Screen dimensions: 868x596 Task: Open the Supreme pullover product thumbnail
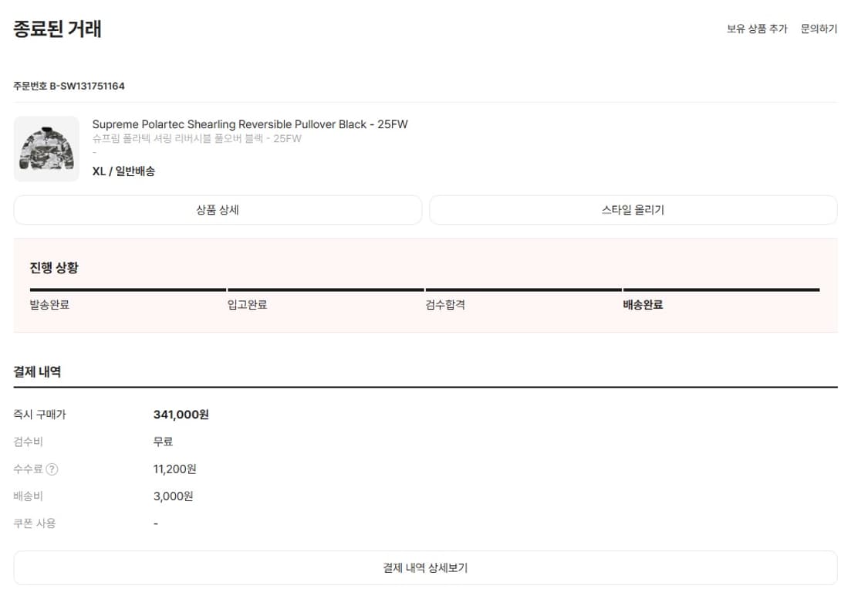[x=46, y=149]
